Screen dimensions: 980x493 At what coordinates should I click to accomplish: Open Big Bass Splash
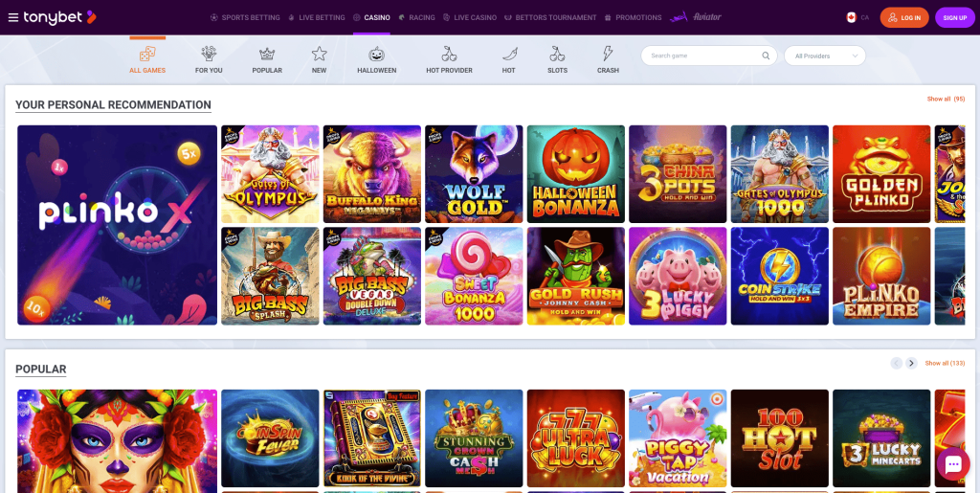click(x=270, y=277)
